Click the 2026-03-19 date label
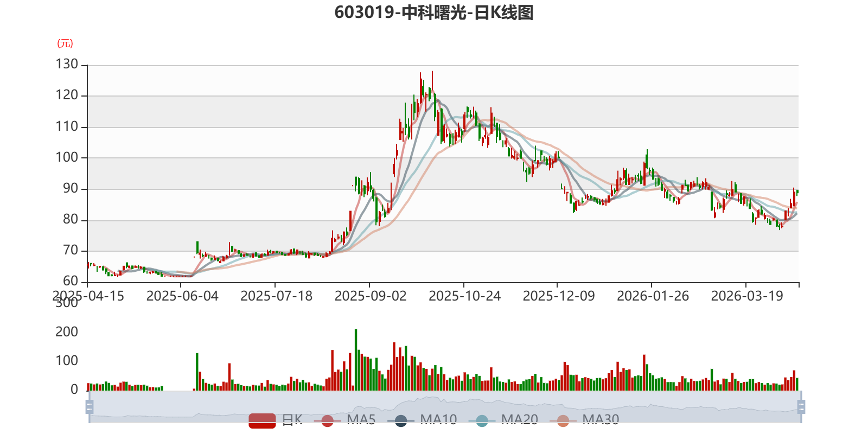Viewport: 868px width, 434px height. click(747, 296)
